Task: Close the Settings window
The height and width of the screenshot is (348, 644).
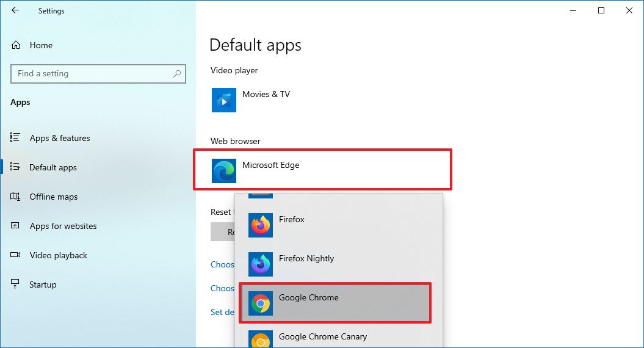Action: (629, 10)
